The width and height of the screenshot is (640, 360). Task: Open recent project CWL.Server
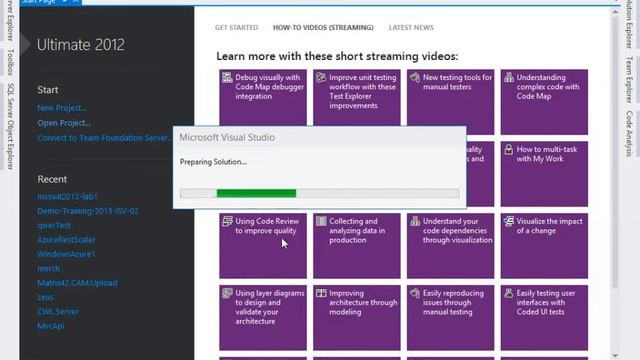coord(58,311)
